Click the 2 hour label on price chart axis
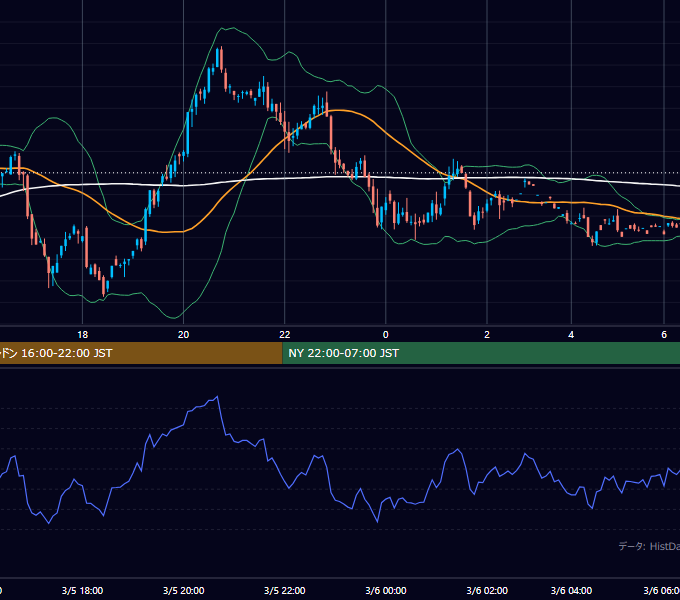Image resolution: width=680 pixels, height=600 pixels. 487,335
